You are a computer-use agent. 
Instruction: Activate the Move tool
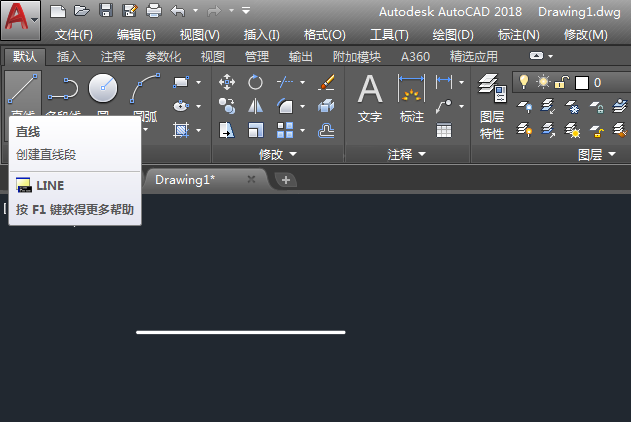coord(227,82)
